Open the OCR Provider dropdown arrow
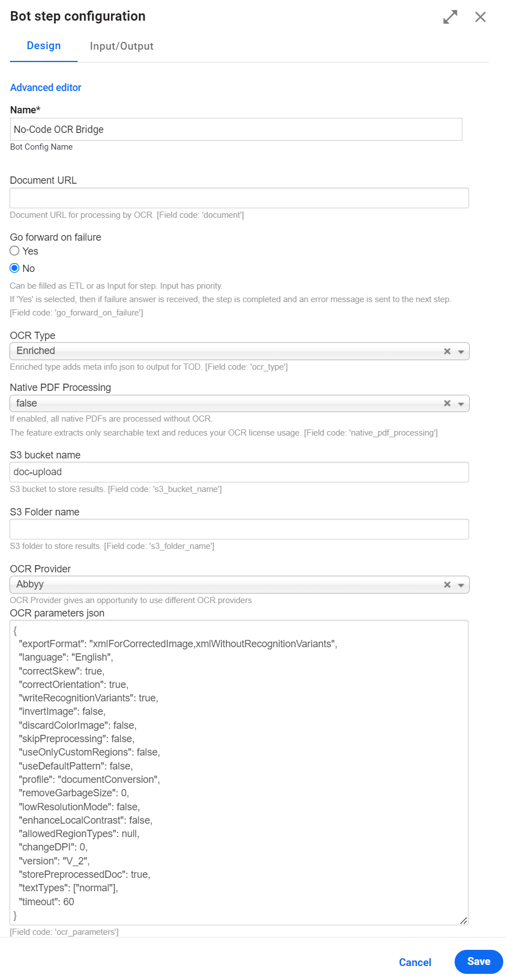The image size is (506, 980). pos(461,585)
